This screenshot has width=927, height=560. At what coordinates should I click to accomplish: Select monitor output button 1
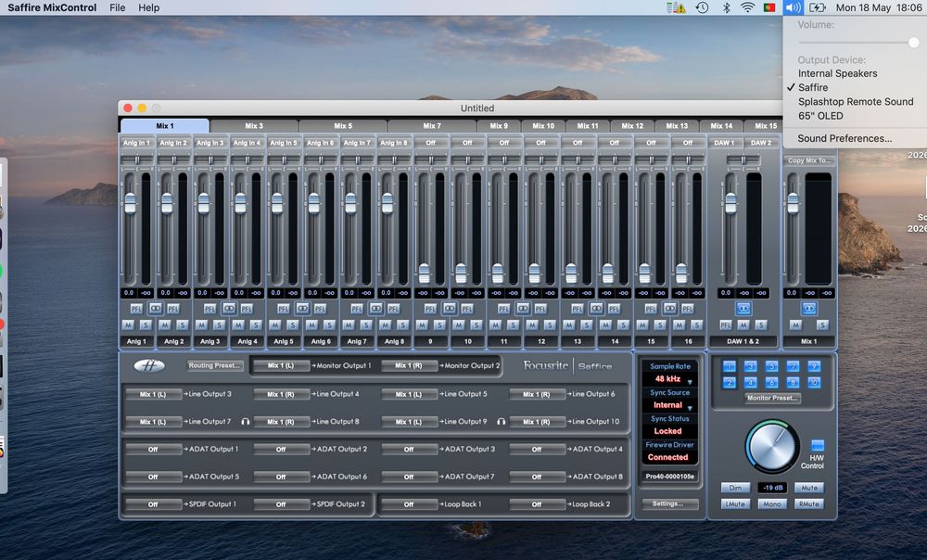pos(729,366)
